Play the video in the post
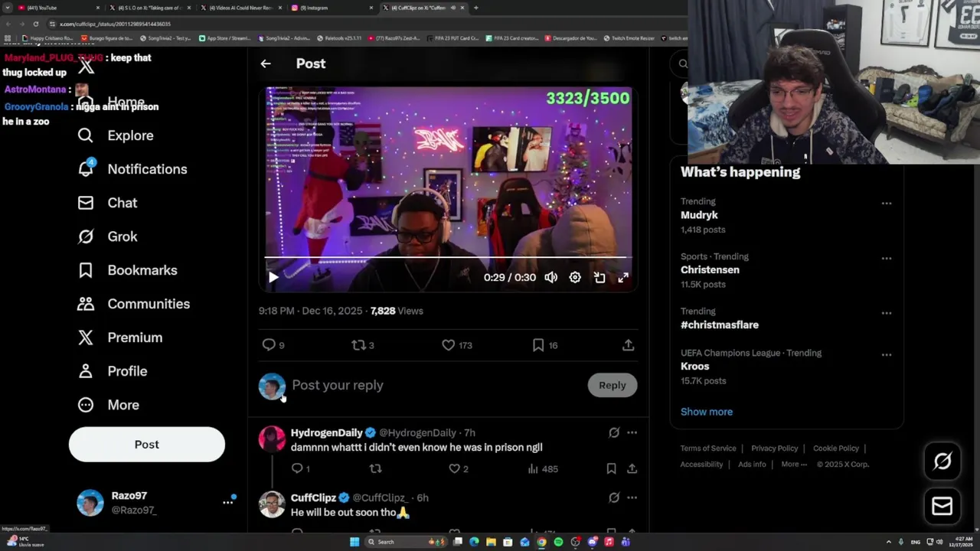 coord(273,278)
